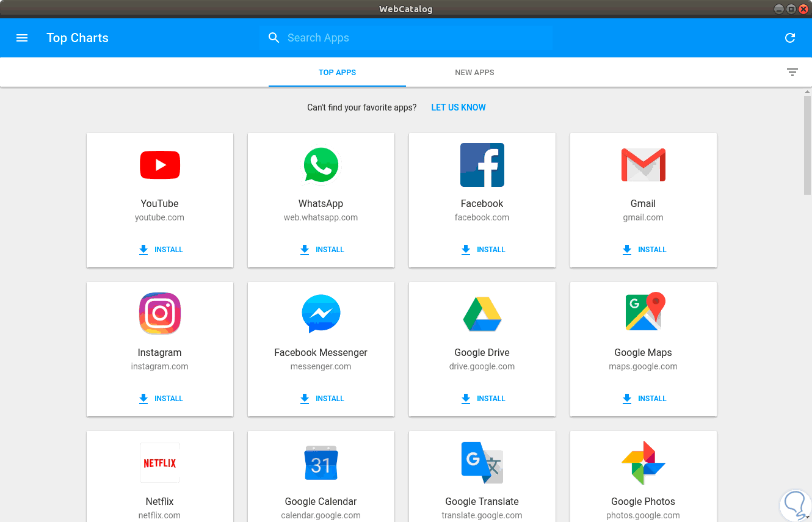The height and width of the screenshot is (522, 812).
Task: Click the Google Maps app logo
Action: [x=645, y=312]
